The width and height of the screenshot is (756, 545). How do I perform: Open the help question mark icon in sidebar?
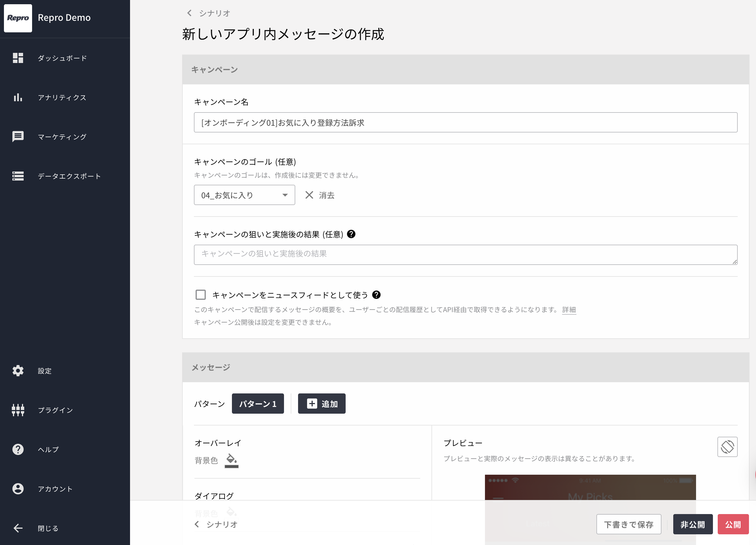click(18, 449)
